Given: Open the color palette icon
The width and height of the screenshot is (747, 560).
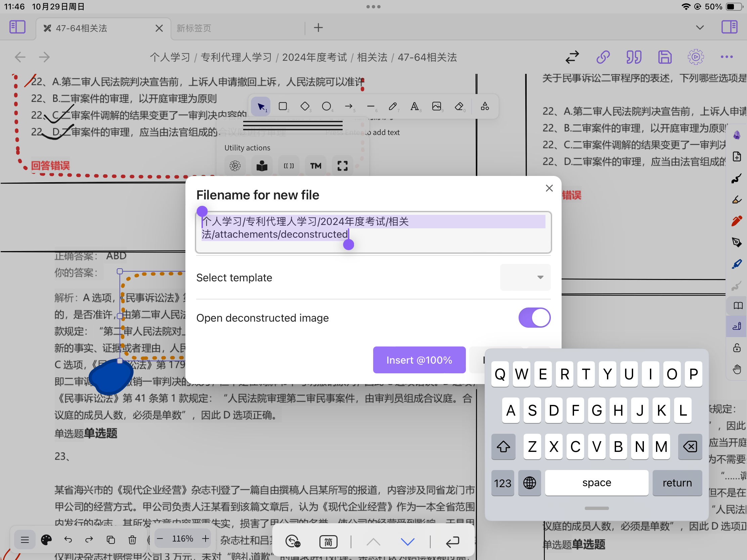Looking at the screenshot, I should point(46,540).
